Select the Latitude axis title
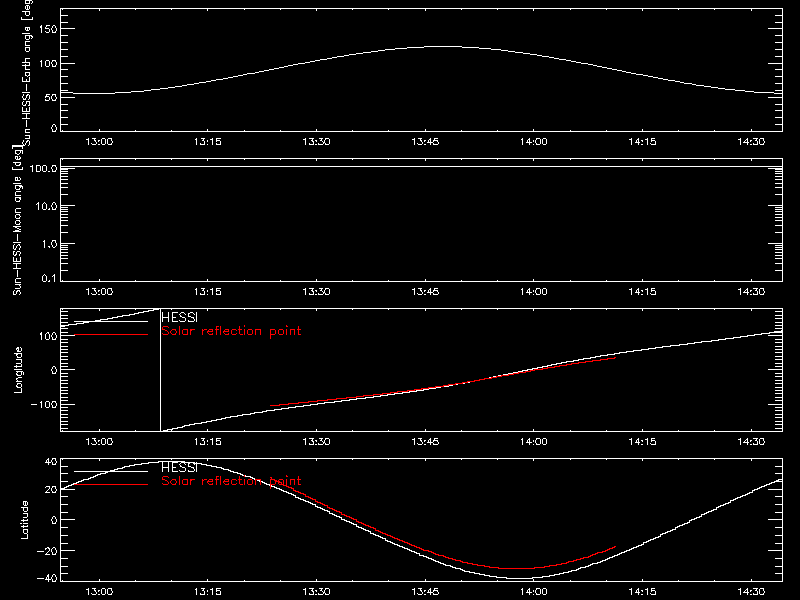 pyautogui.click(x=24, y=520)
